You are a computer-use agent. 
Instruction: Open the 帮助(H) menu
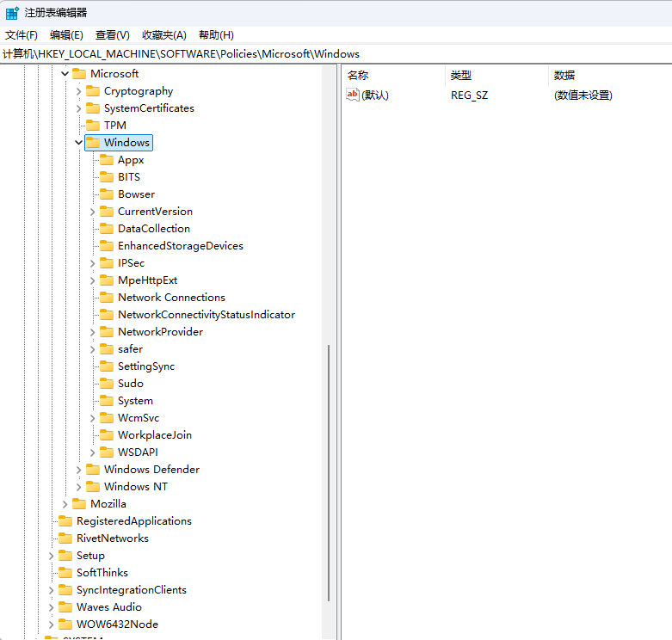pos(216,35)
